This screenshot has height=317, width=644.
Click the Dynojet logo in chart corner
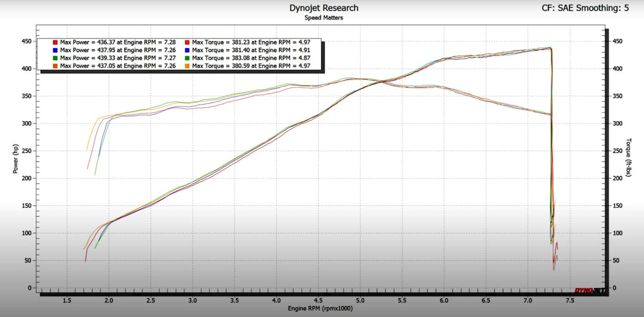(588, 290)
